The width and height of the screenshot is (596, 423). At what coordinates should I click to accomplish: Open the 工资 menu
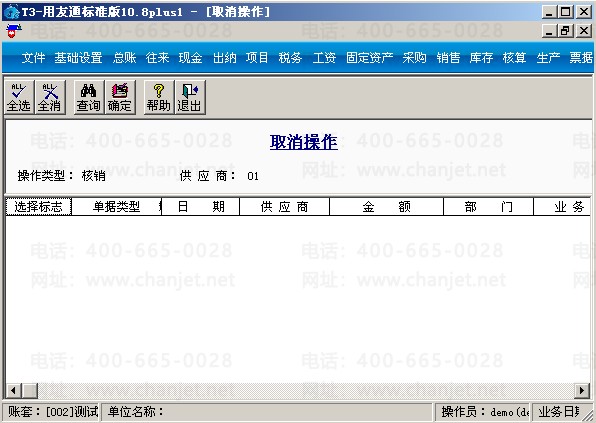[324, 58]
